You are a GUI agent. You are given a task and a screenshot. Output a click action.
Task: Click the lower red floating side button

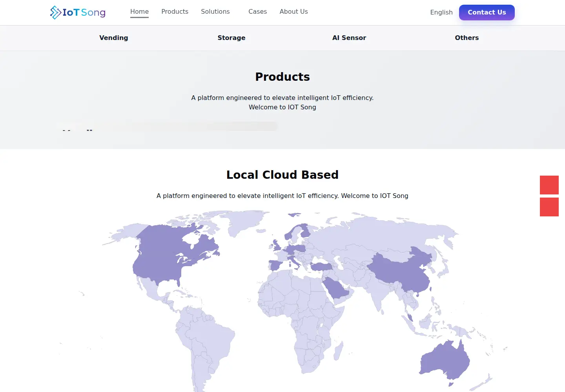point(549,207)
